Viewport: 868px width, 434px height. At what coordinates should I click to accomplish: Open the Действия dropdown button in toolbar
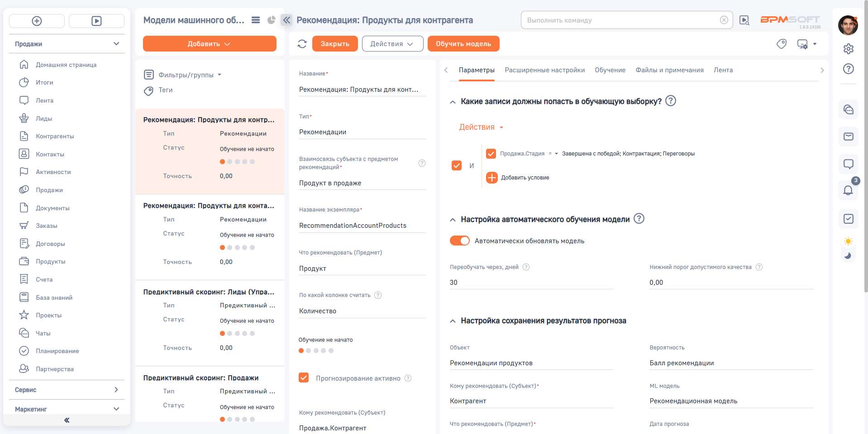tap(392, 44)
